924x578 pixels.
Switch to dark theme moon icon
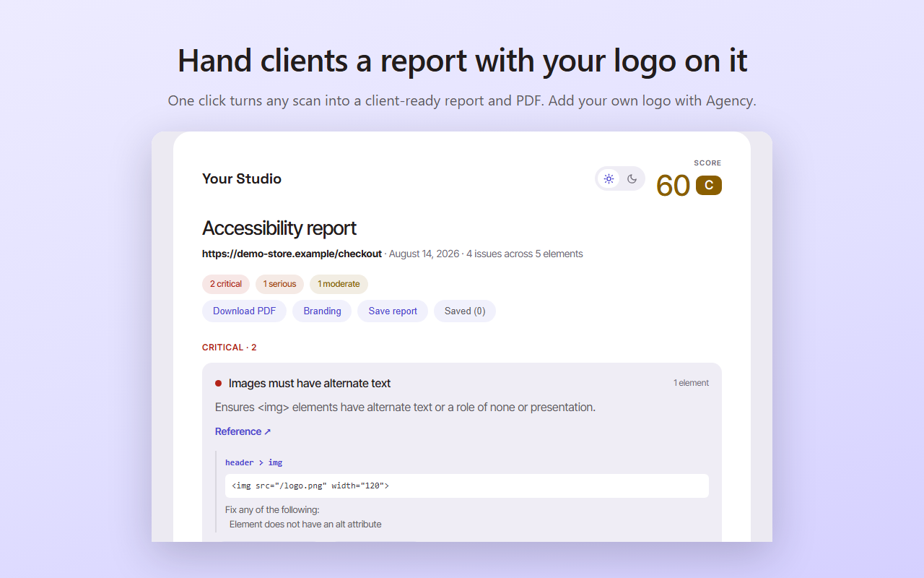(x=632, y=178)
